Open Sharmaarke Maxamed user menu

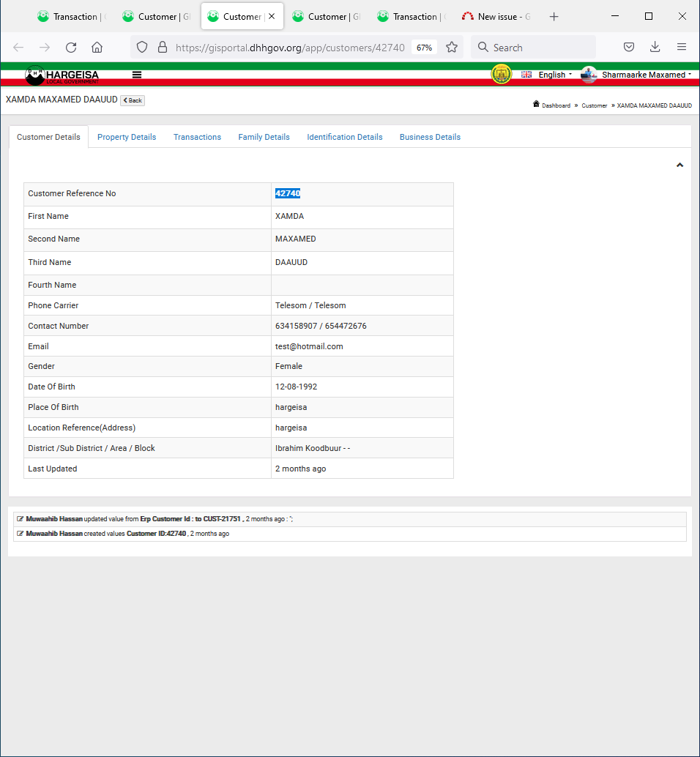[x=647, y=75]
